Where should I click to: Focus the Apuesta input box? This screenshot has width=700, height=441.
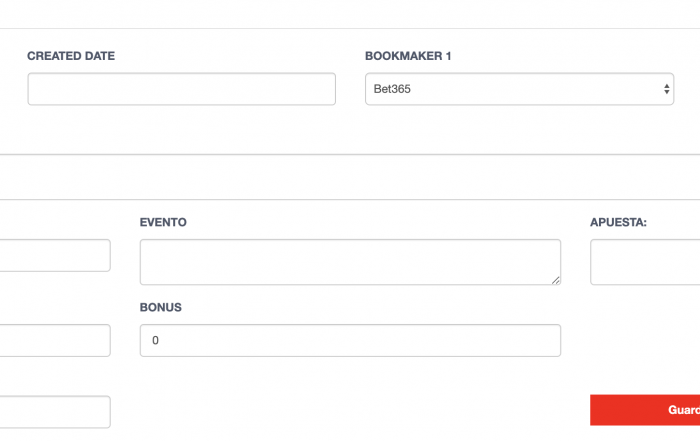coord(645,262)
